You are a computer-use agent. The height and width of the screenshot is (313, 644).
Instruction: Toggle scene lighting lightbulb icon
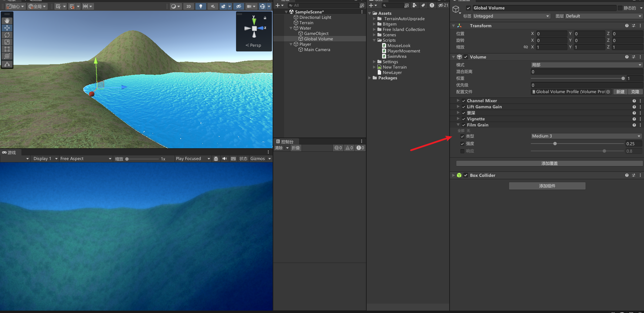pos(201,6)
